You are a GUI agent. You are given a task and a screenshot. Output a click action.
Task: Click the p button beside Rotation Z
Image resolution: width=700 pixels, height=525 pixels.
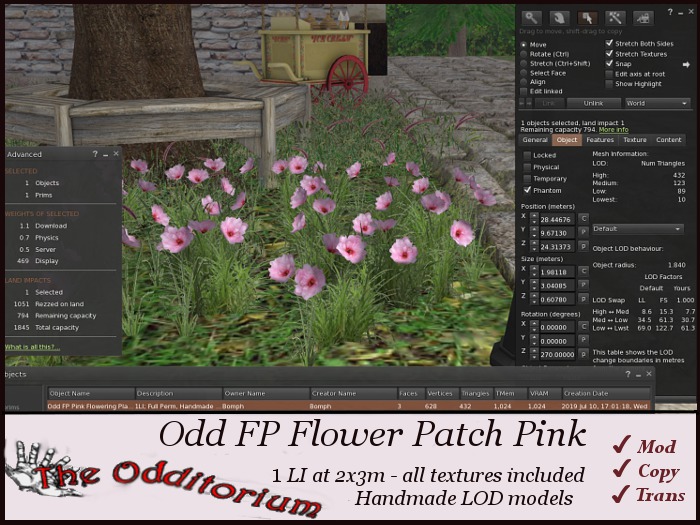(583, 354)
